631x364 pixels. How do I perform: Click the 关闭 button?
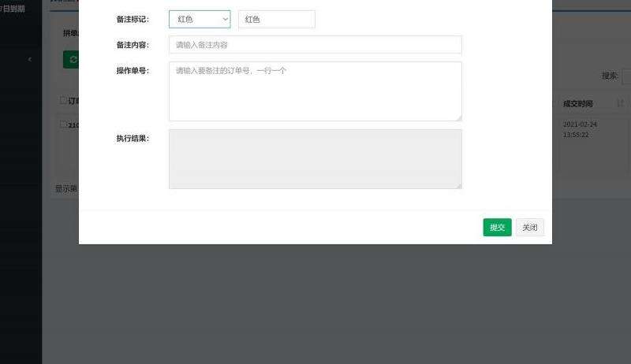[x=529, y=228]
